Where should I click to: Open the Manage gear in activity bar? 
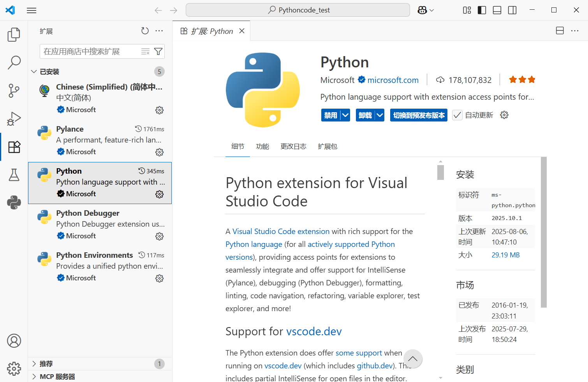coord(14,368)
